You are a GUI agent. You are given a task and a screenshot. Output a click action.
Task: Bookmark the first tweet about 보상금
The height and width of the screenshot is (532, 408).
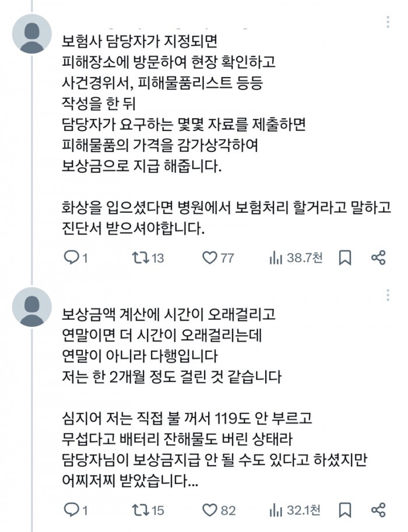click(345, 258)
